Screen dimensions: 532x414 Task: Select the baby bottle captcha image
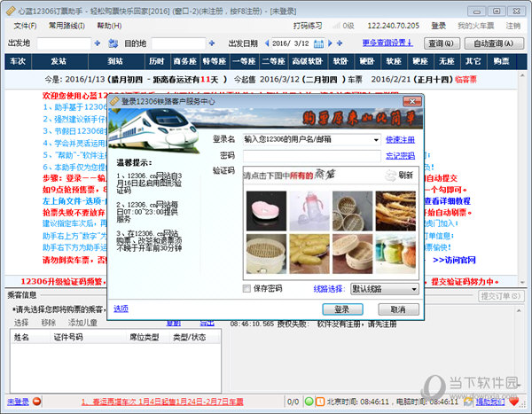point(309,211)
